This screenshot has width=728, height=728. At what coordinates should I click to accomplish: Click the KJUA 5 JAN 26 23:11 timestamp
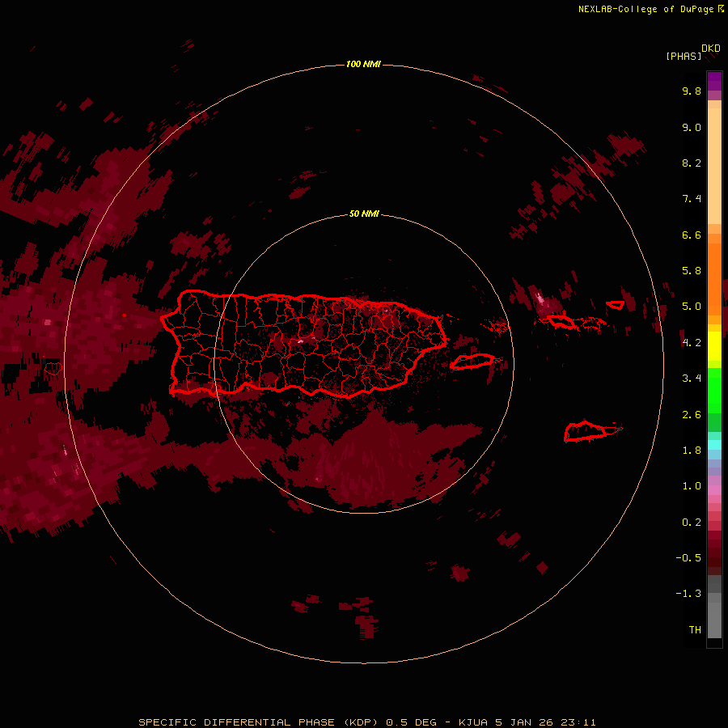pyautogui.click(x=527, y=722)
